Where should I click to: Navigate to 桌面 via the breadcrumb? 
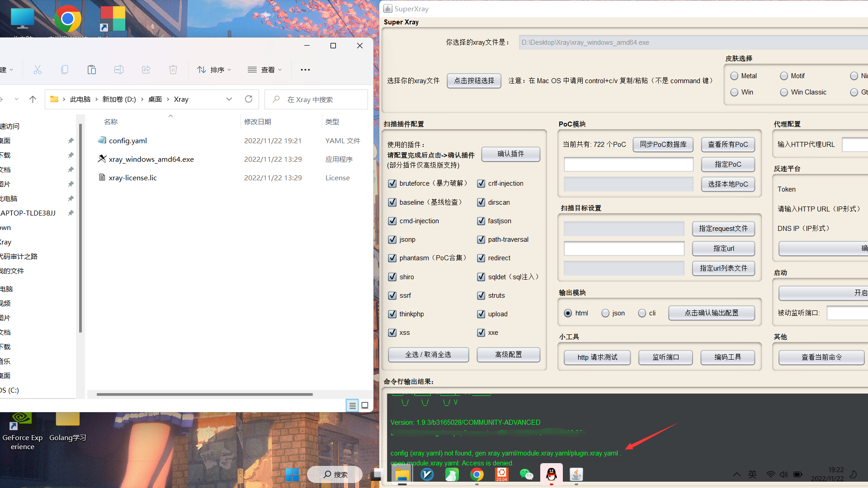155,99
